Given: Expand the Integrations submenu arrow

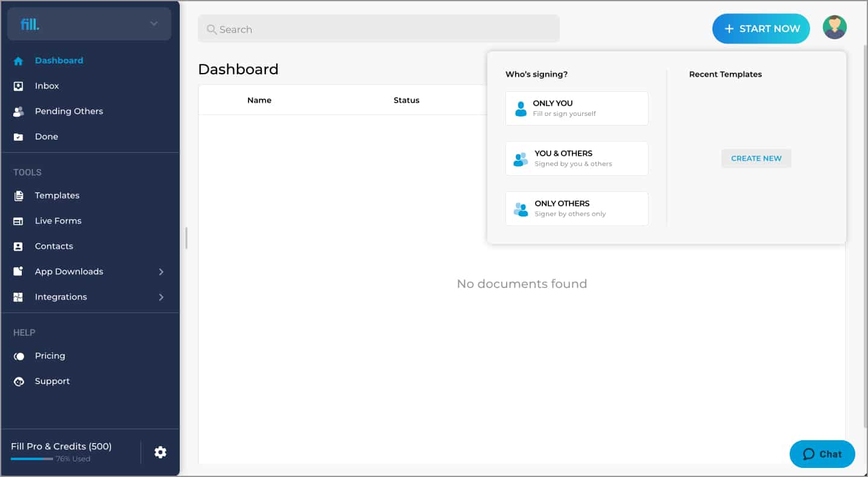Looking at the screenshot, I should (161, 297).
